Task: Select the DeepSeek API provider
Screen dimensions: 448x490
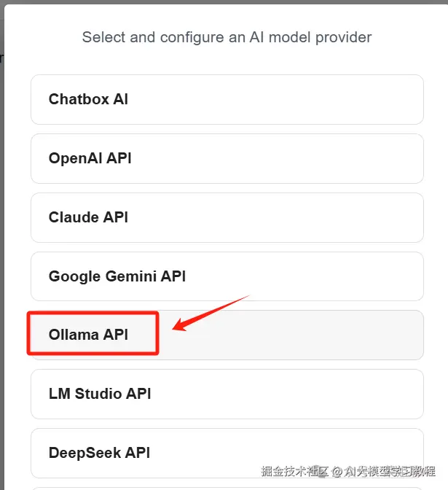Action: coord(227,453)
